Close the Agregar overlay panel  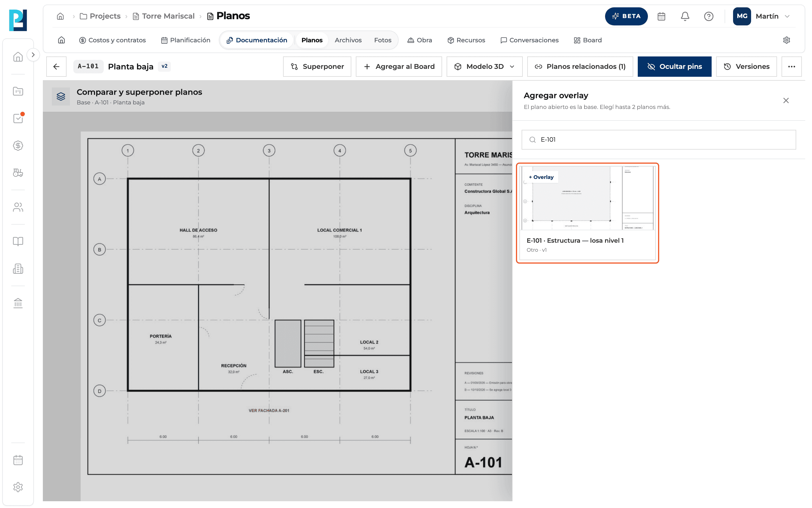tap(785, 100)
